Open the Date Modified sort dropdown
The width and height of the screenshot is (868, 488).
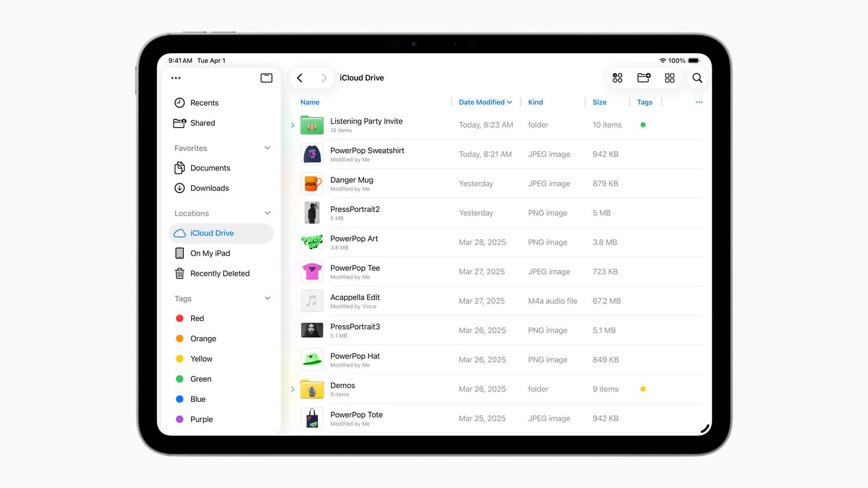(x=484, y=102)
